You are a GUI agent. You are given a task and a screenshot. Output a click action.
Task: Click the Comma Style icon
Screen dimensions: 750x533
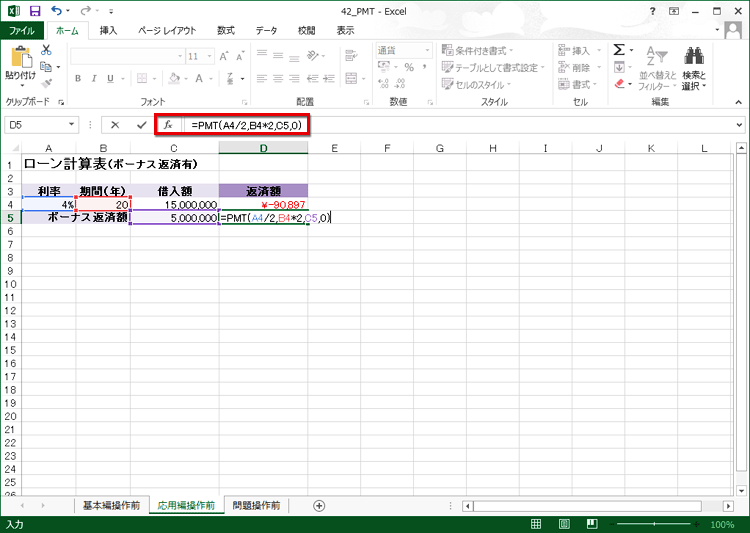[424, 67]
